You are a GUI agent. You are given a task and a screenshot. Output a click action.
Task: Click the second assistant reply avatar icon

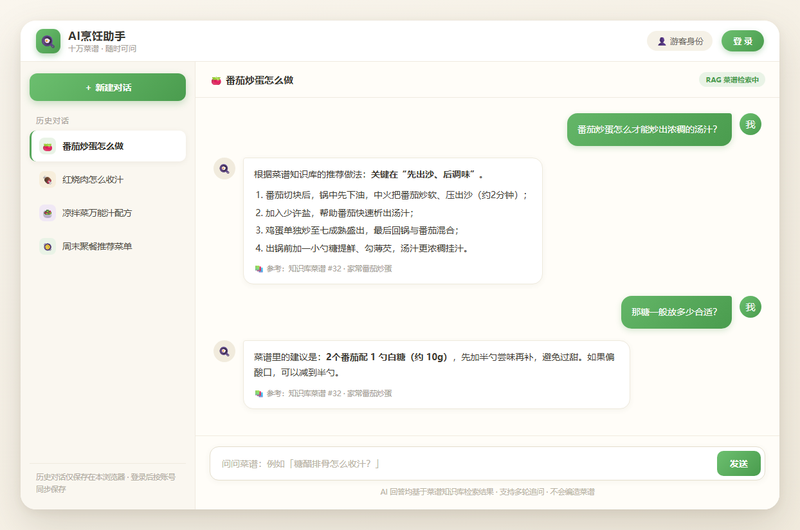(x=224, y=351)
